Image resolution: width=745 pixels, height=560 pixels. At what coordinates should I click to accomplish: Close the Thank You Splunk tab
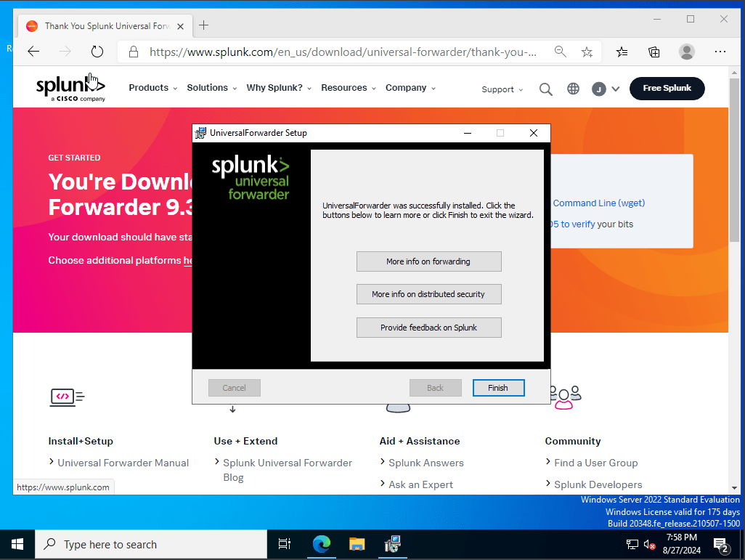181,26
